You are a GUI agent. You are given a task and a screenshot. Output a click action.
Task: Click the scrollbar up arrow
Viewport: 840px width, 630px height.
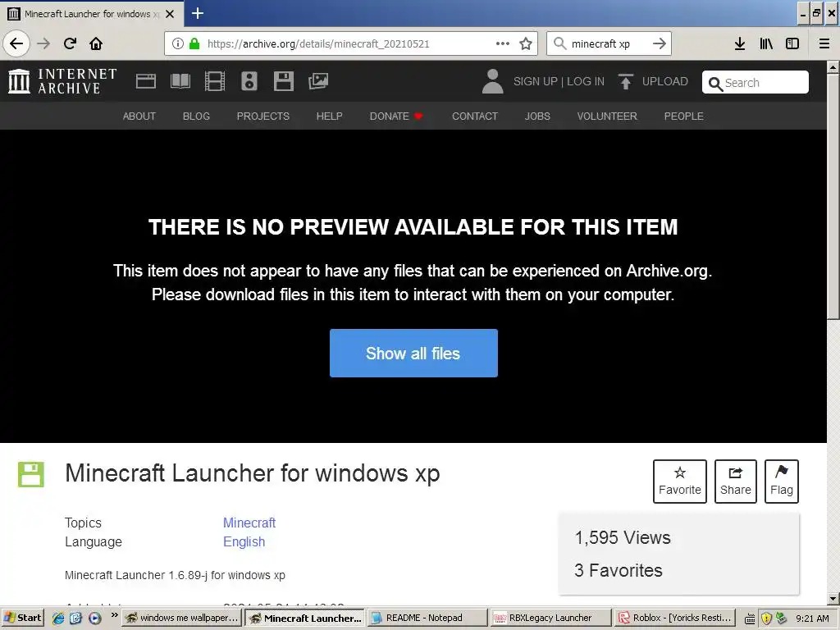pyautogui.click(x=833, y=67)
